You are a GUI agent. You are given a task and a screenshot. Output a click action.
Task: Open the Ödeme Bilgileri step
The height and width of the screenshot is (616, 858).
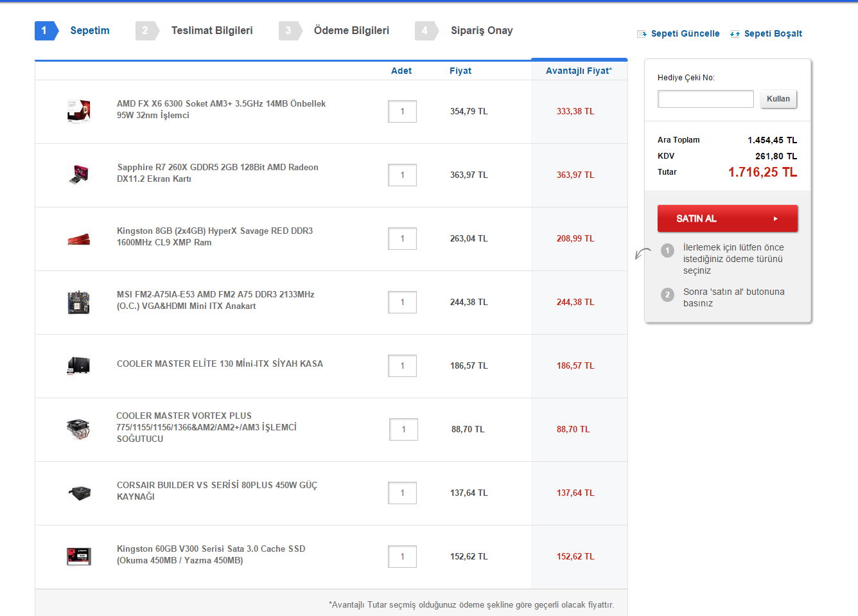click(351, 31)
